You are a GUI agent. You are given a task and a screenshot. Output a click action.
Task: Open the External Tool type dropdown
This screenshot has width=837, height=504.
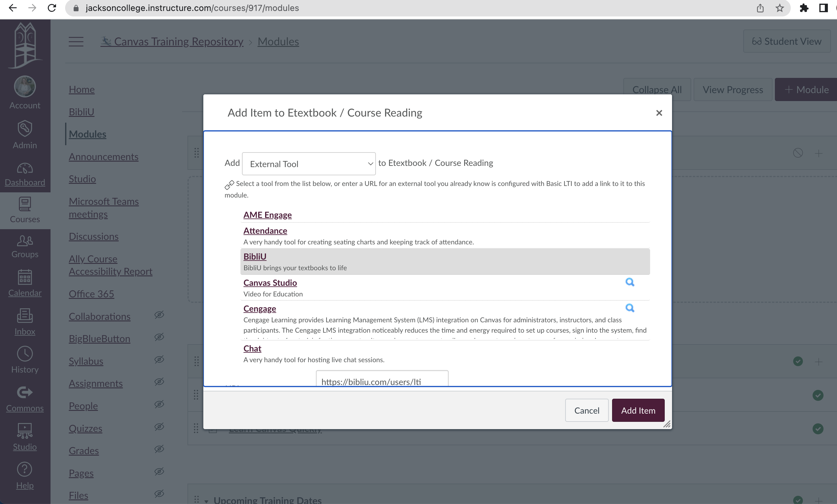[x=309, y=164]
